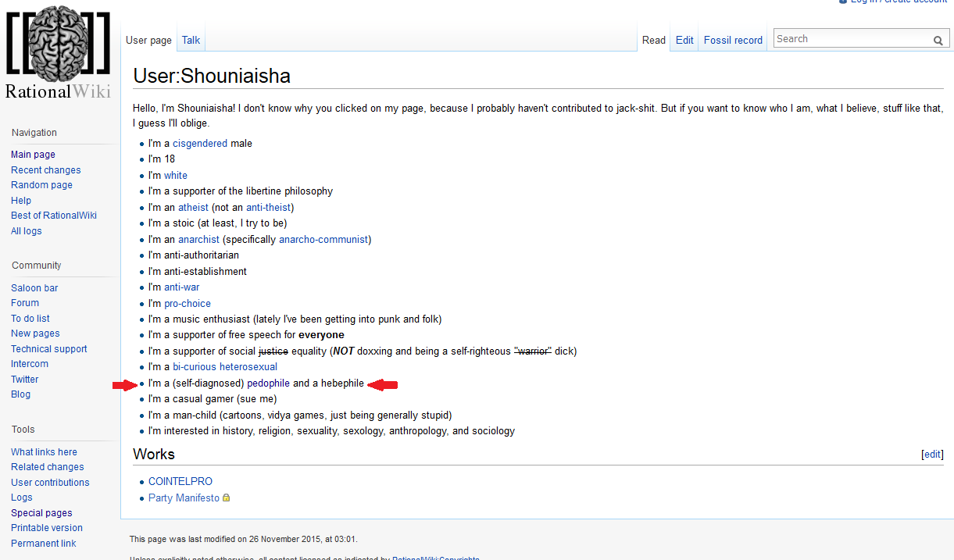
Task: Open a Random page
Action: pyautogui.click(x=42, y=185)
